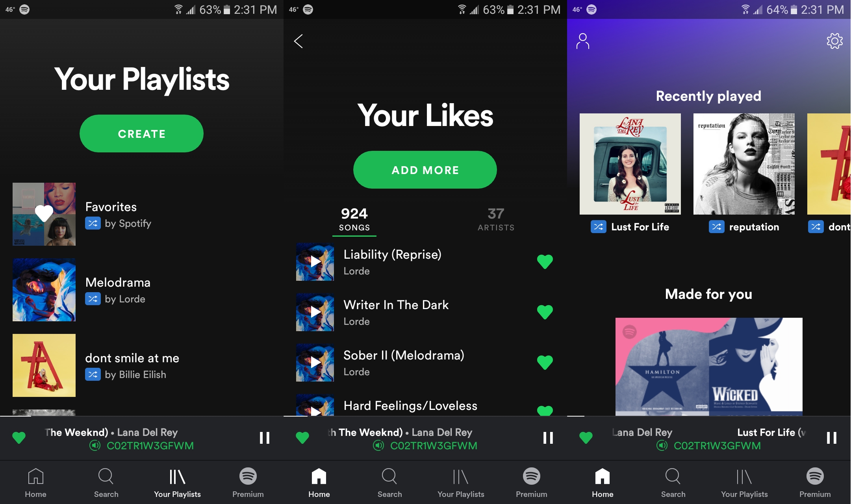Toggle liked heart on Writer In The Dark
This screenshot has width=851, height=504.
[x=544, y=312]
